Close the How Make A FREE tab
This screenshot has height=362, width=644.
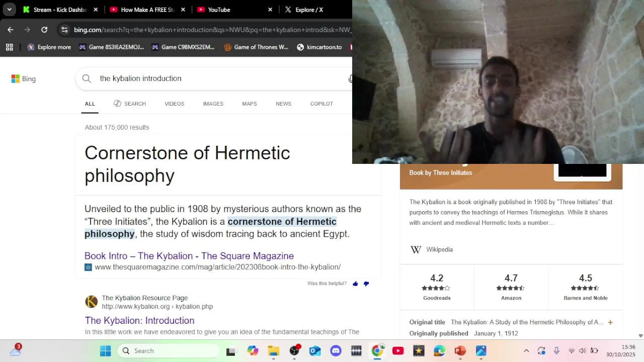pos(183,10)
